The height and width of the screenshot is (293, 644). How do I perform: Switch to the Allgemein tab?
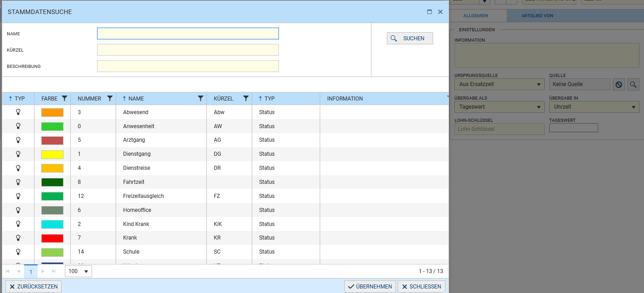476,16
